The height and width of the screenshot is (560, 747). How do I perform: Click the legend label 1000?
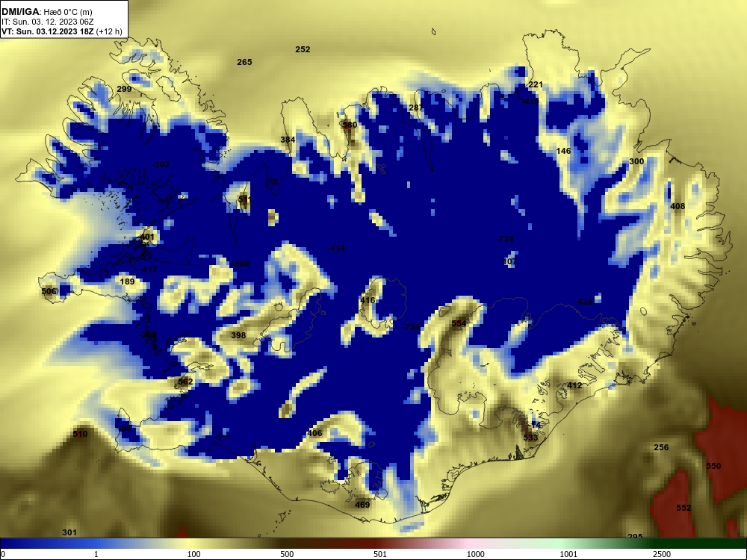point(475,554)
